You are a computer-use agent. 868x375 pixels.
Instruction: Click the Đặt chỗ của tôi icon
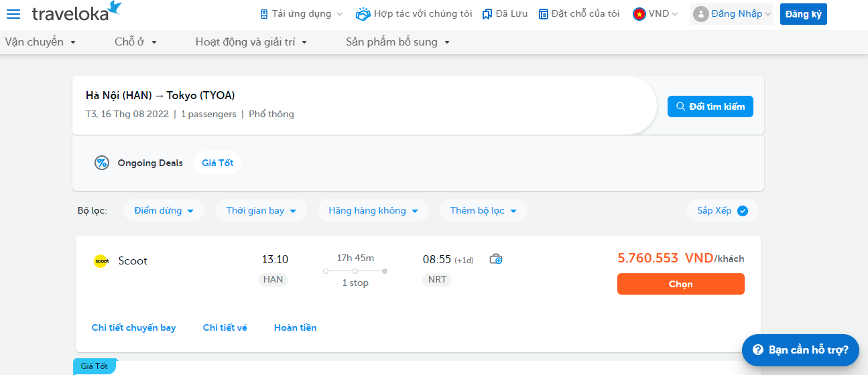click(544, 14)
